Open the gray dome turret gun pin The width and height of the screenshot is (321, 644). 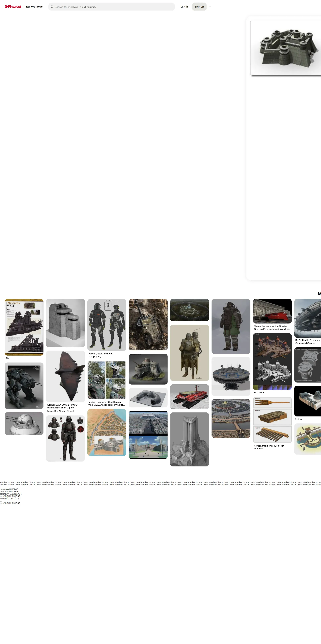pos(24,423)
